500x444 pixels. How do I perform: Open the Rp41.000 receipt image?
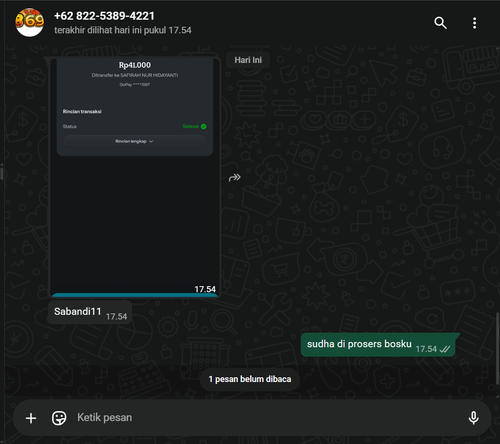coord(135,177)
